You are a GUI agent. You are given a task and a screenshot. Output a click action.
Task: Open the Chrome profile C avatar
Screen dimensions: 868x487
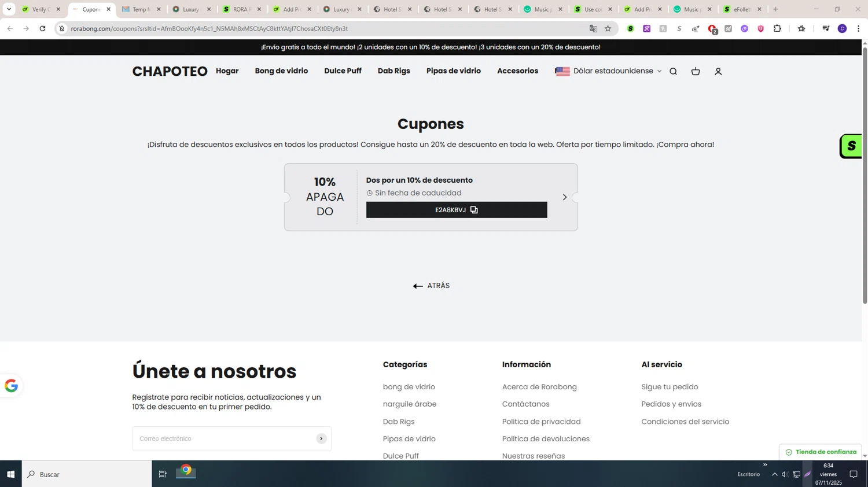[843, 28]
